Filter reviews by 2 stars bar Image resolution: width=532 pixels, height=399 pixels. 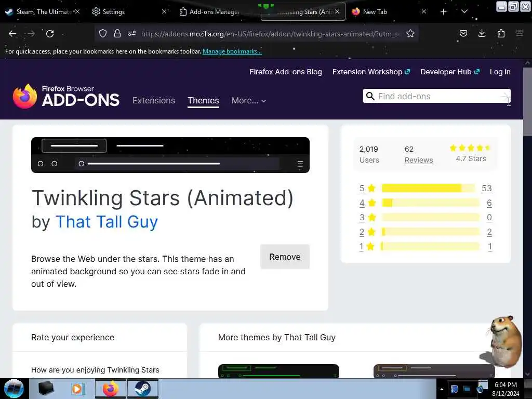(x=431, y=232)
